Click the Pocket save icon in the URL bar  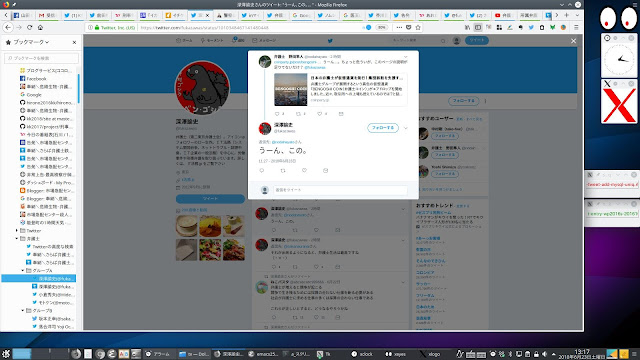point(409,27)
